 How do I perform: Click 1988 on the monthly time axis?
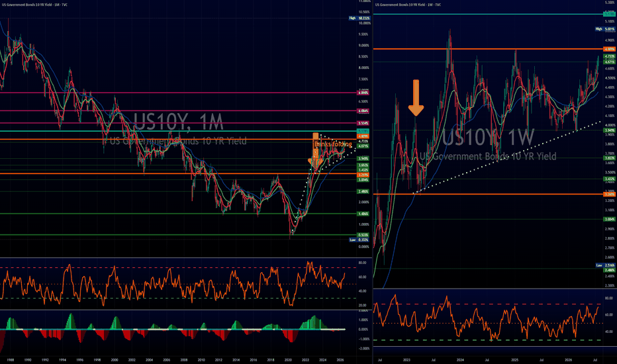coord(11,359)
